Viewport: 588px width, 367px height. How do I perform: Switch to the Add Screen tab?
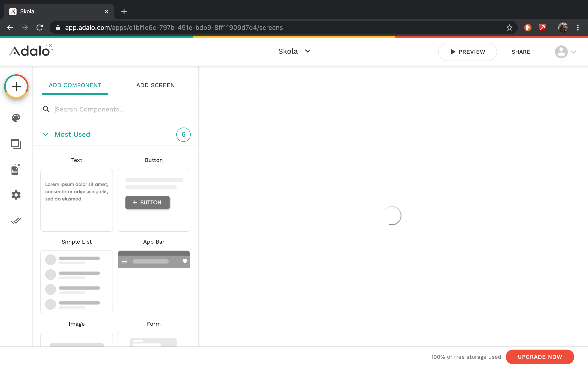[155, 85]
